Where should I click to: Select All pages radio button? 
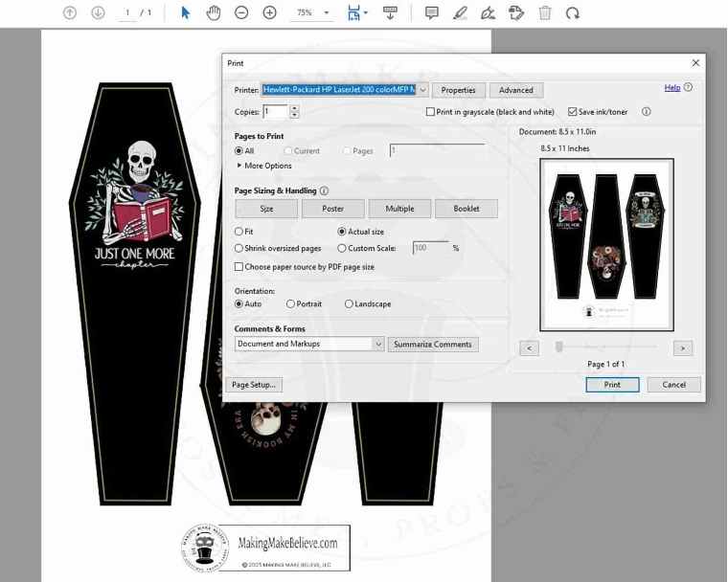coord(239,151)
